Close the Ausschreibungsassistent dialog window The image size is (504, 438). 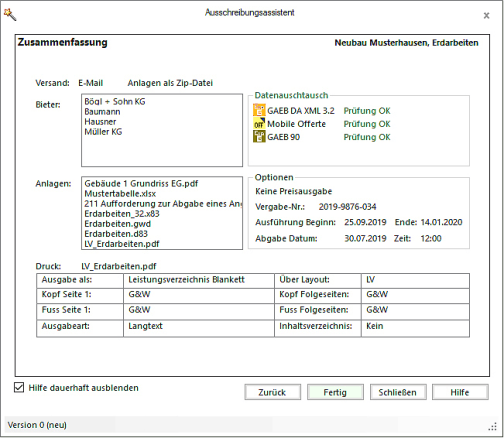(486, 15)
